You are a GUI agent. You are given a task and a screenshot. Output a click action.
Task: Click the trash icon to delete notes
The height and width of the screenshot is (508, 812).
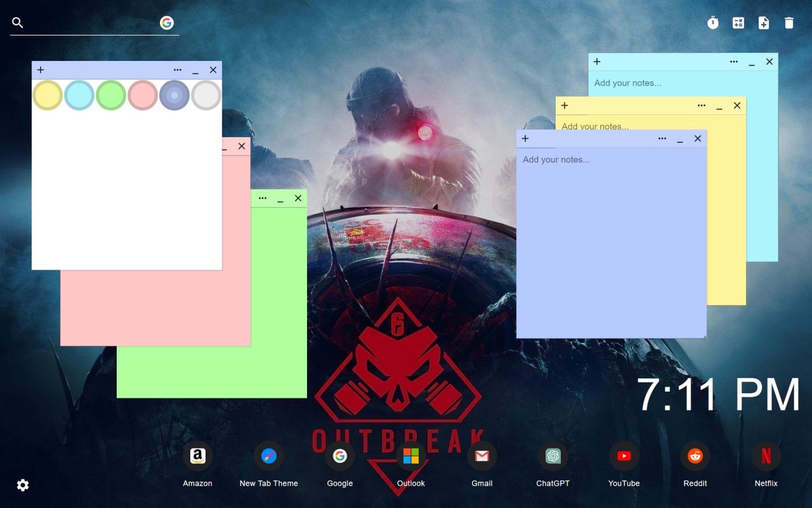(789, 23)
